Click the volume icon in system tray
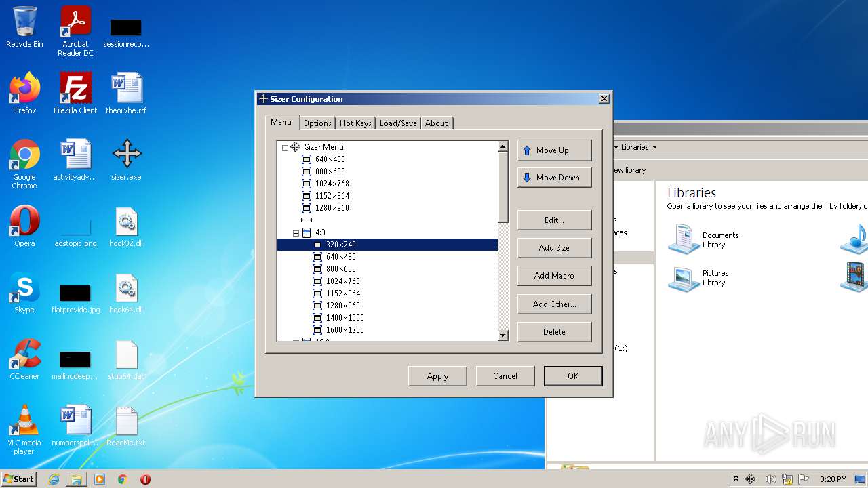Image resolution: width=868 pixels, height=488 pixels. point(770,479)
